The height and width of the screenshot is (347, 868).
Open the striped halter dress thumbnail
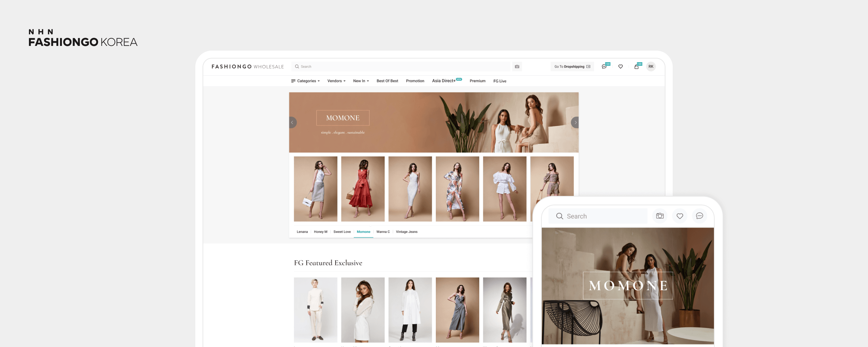(410, 189)
